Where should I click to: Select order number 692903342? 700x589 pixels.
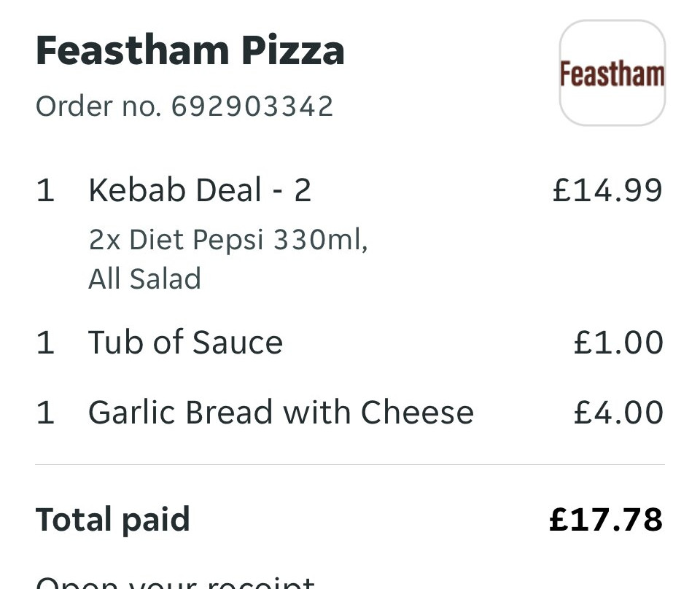(252, 106)
